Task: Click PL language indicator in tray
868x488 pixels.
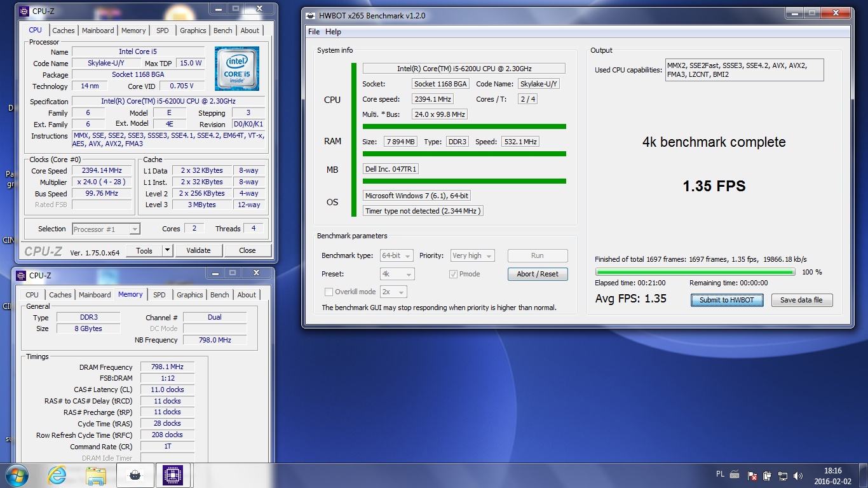Action: (x=720, y=475)
